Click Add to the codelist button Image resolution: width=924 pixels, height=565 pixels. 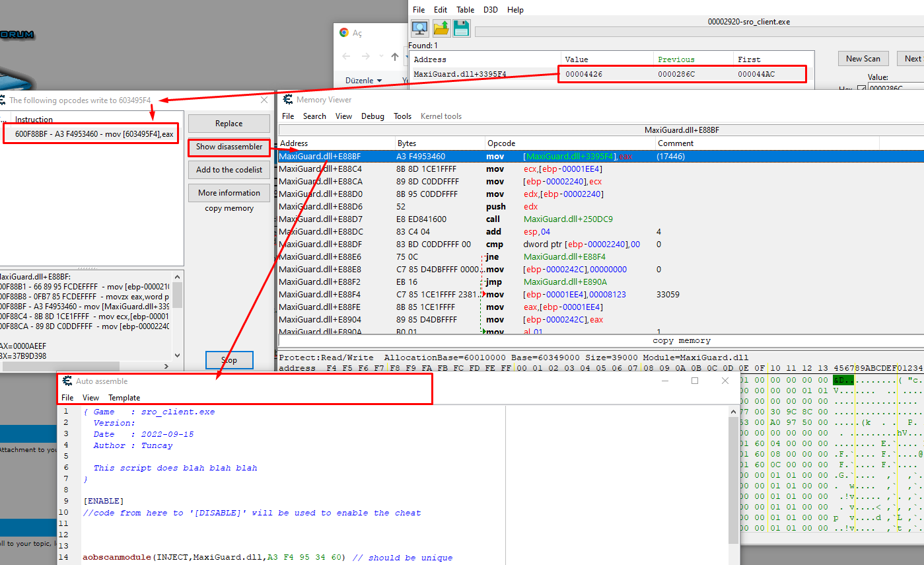coord(229,170)
